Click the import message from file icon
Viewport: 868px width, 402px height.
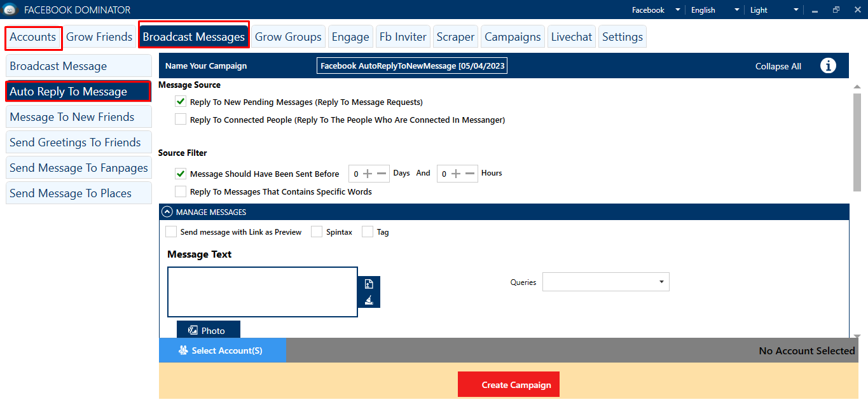pyautogui.click(x=369, y=284)
